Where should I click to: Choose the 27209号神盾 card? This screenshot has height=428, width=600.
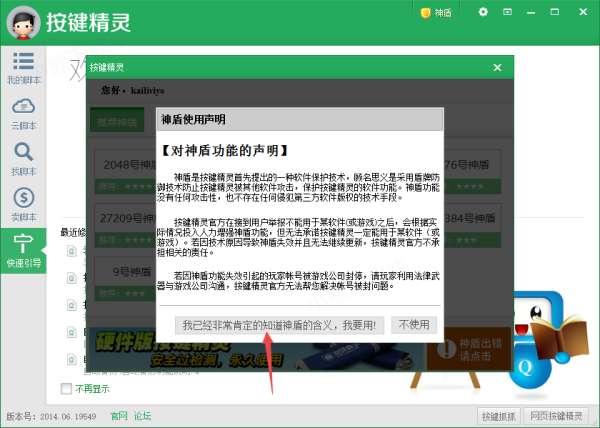coord(126,225)
